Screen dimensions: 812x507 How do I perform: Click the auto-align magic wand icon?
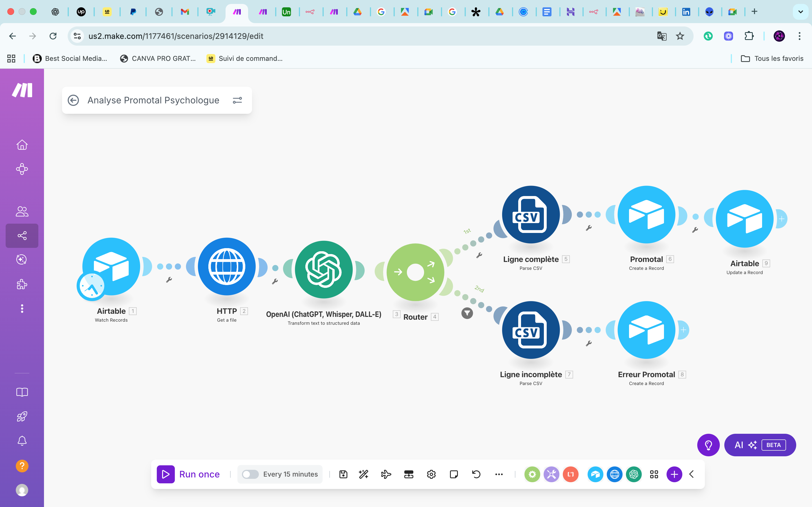[x=363, y=474]
